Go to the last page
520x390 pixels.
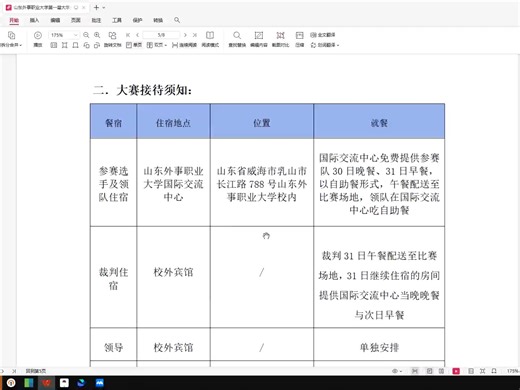pos(195,35)
